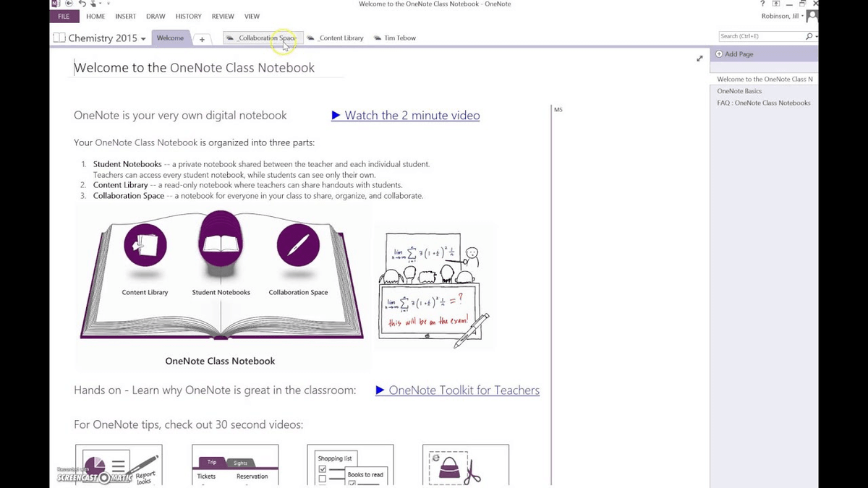This screenshot has width=868, height=488.
Task: Click the Collaboration Space pen circle icon
Action: pos(298,245)
